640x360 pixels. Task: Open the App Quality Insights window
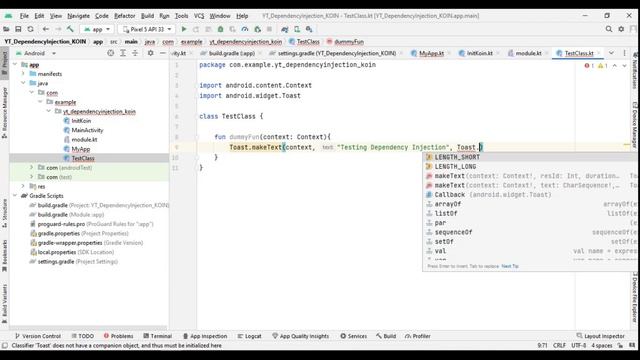tap(300, 336)
